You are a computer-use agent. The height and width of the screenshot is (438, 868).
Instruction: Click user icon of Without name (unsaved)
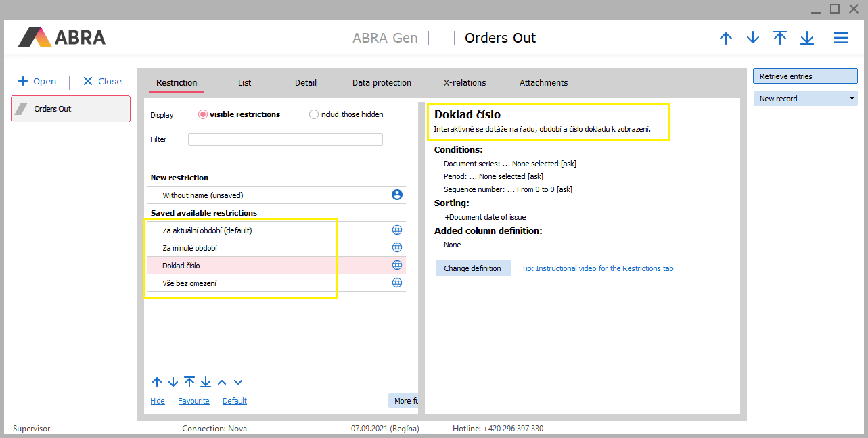pyautogui.click(x=397, y=195)
